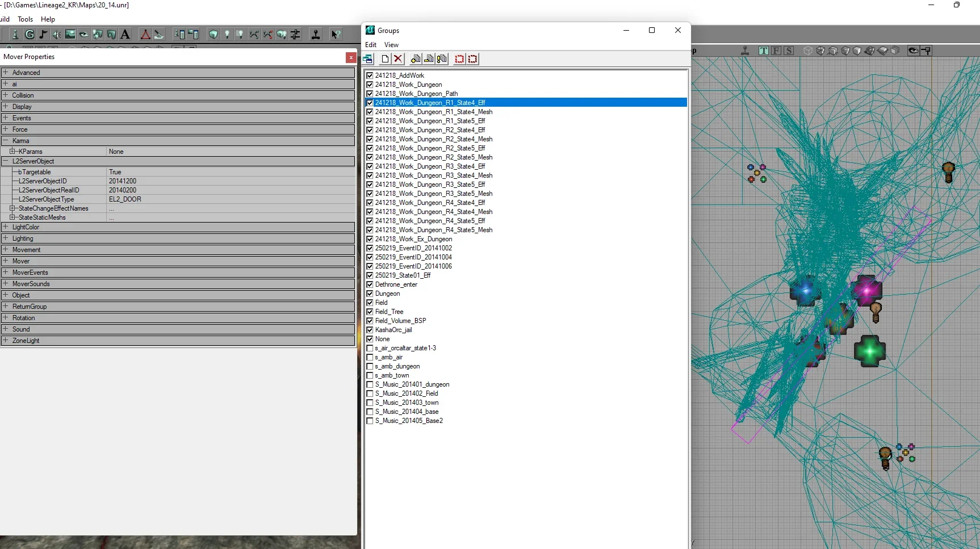Screen dimensions: 980x549
Task: Select actors in group (first red dashed square)
Action: point(459,59)
